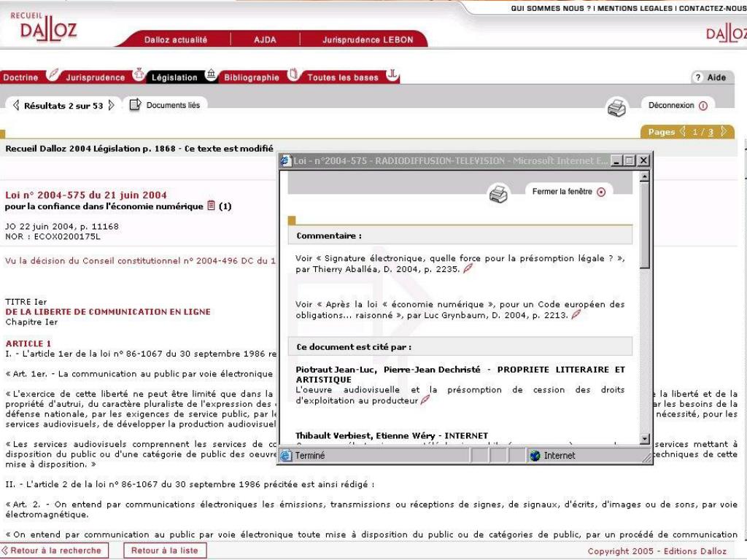Open the Bibliographie tab
The image size is (747, 560).
point(252,77)
